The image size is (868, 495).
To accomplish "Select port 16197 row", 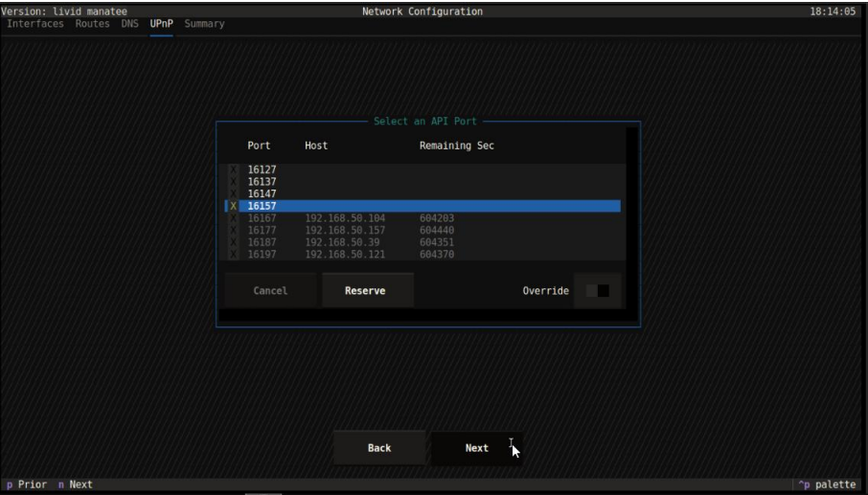I will [x=423, y=255].
